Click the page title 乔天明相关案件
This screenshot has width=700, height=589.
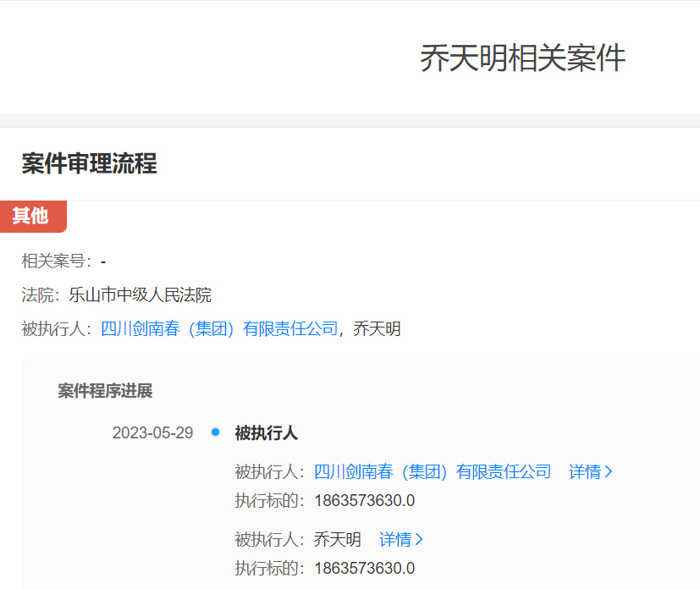point(522,58)
